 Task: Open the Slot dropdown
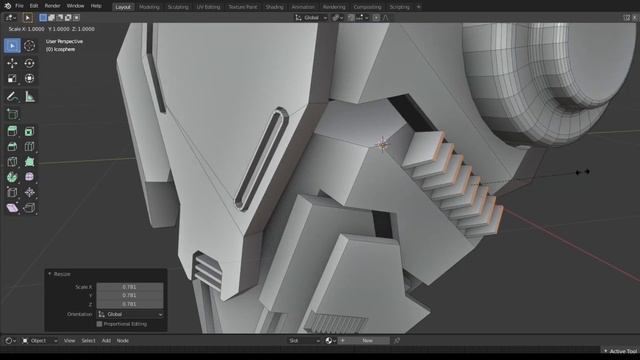point(304,340)
